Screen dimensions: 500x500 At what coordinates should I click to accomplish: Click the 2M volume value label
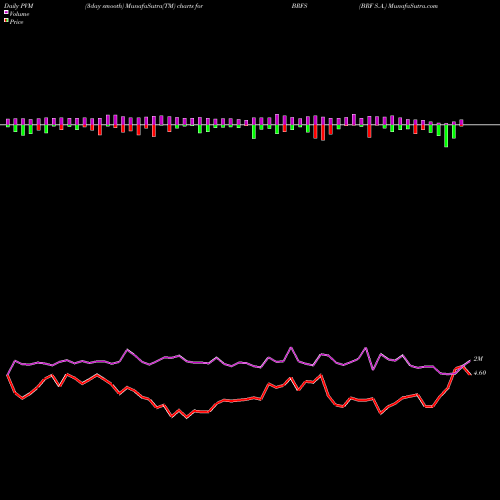coord(478,359)
